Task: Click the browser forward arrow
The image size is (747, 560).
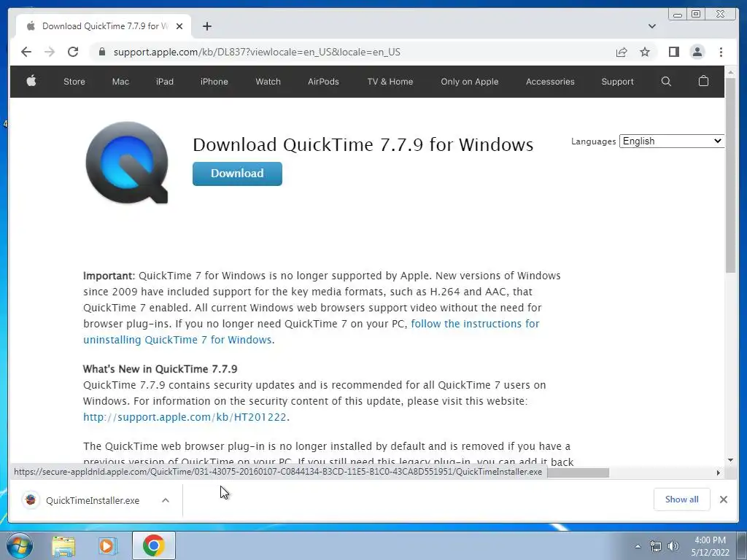Action: pos(50,52)
